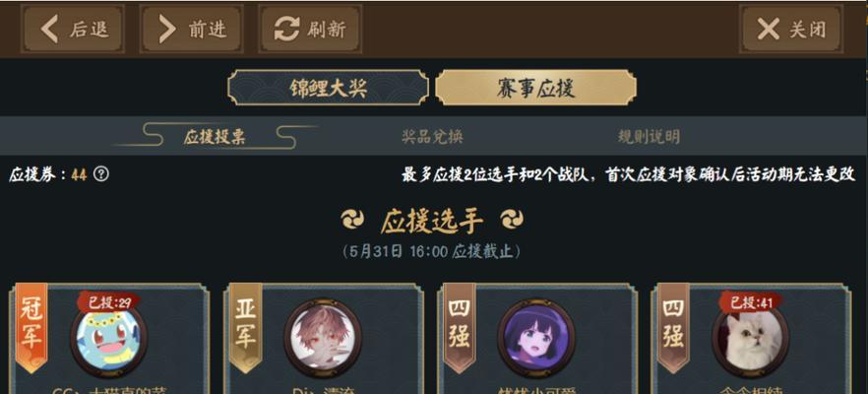
Task: View the 规则说明 sub-tab
Action: [x=649, y=136]
